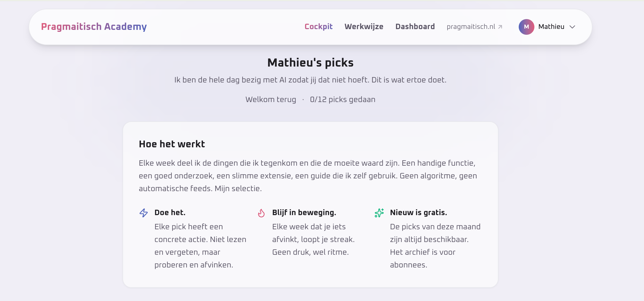Click the Welkom terug text
The image size is (644, 301).
(x=271, y=100)
